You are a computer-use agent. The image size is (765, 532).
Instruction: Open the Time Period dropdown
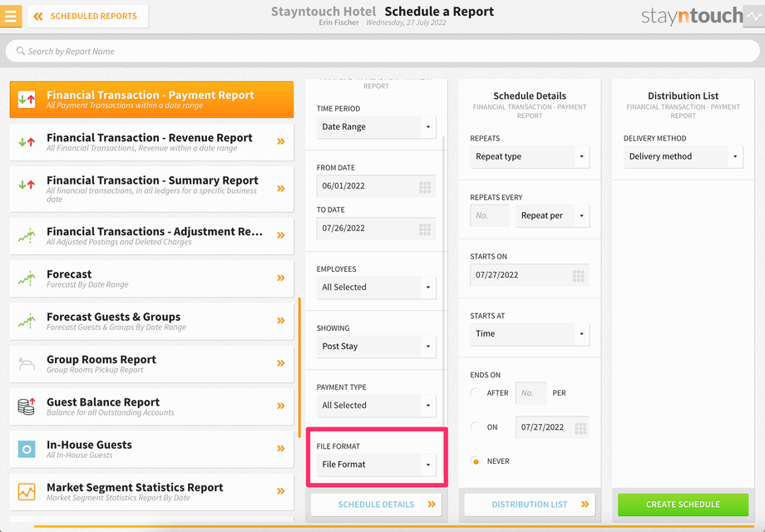(376, 127)
